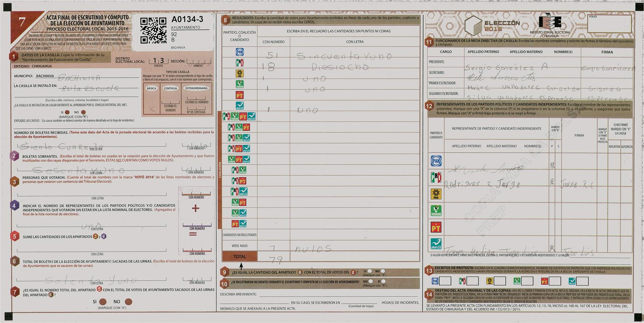Screen dimensions: 644x323
Task: Click the TOTAL label cell in results table
Action: click(239, 257)
